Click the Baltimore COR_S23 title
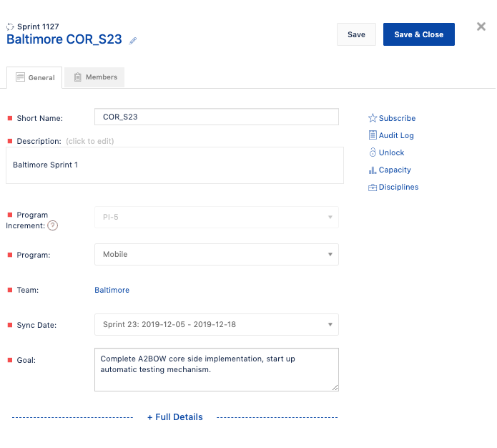This screenshot has height=448, width=497. click(x=64, y=39)
